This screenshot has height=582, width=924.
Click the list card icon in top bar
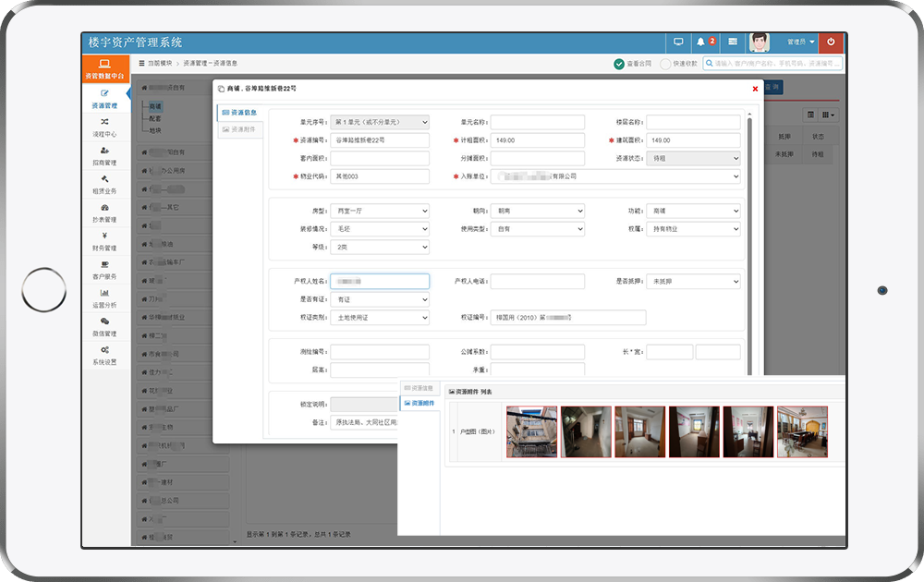[733, 42]
